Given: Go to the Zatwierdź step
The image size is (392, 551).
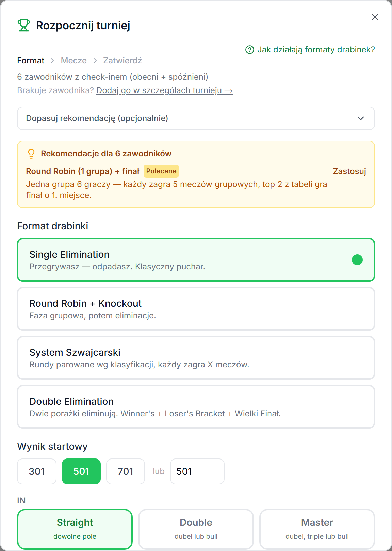Looking at the screenshot, I should (x=122, y=61).
